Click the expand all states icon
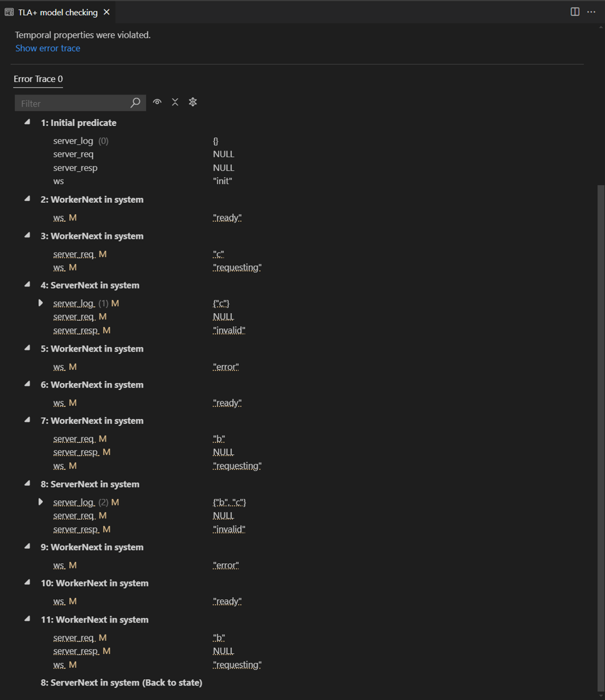 coord(193,102)
